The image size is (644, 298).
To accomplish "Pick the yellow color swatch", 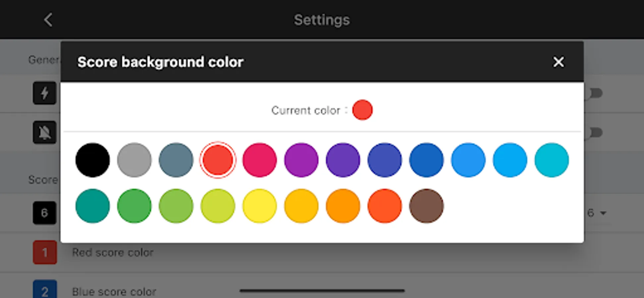I will 259,206.
